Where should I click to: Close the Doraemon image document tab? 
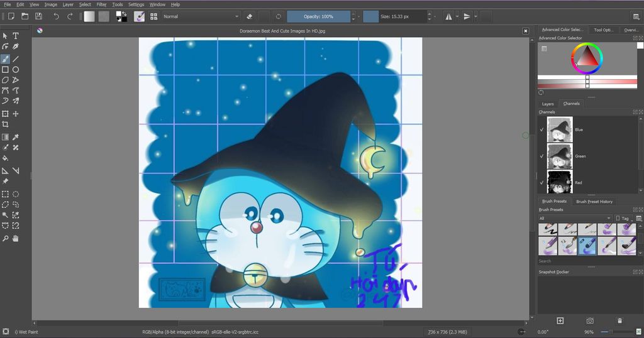pyautogui.click(x=525, y=31)
